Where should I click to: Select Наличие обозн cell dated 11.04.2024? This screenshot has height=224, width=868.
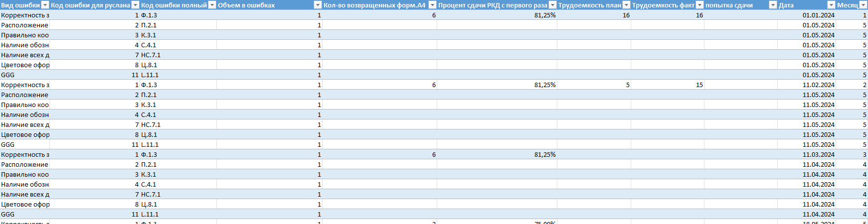coord(25,184)
